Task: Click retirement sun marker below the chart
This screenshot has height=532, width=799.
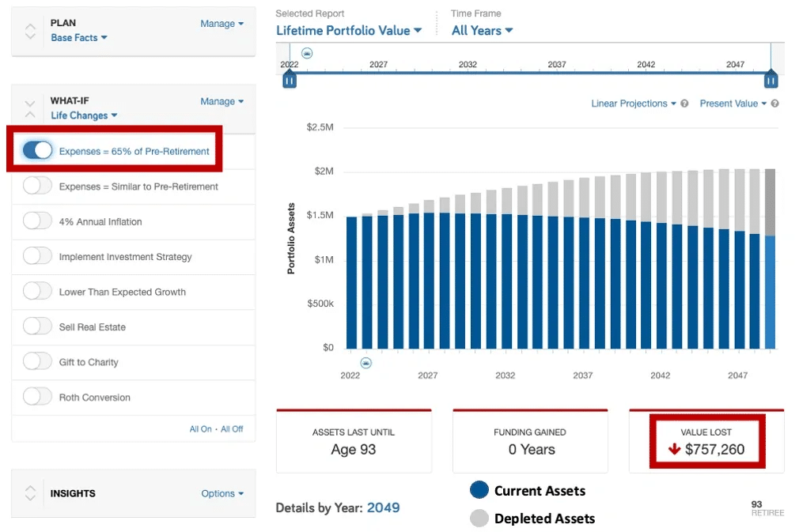Action: [365, 363]
